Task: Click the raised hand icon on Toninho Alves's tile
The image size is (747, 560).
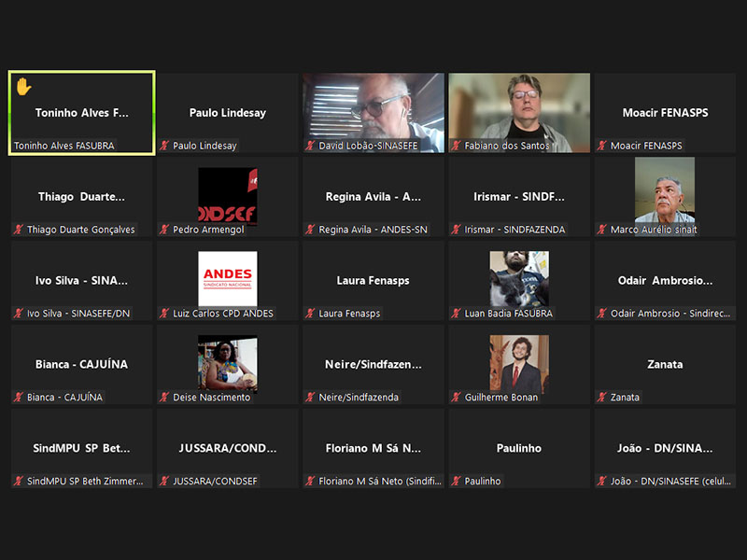Action: [23, 87]
